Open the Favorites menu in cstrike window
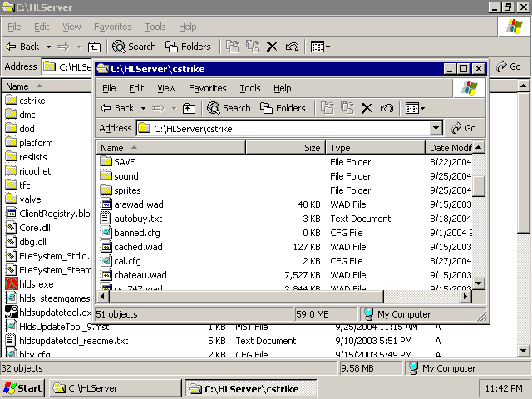Viewport: 532px width, 399px height. tap(207, 88)
